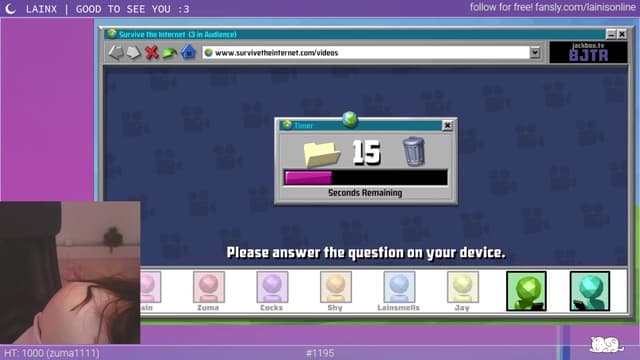Click the red X stop icon
This screenshot has height=360, width=640.
click(151, 53)
